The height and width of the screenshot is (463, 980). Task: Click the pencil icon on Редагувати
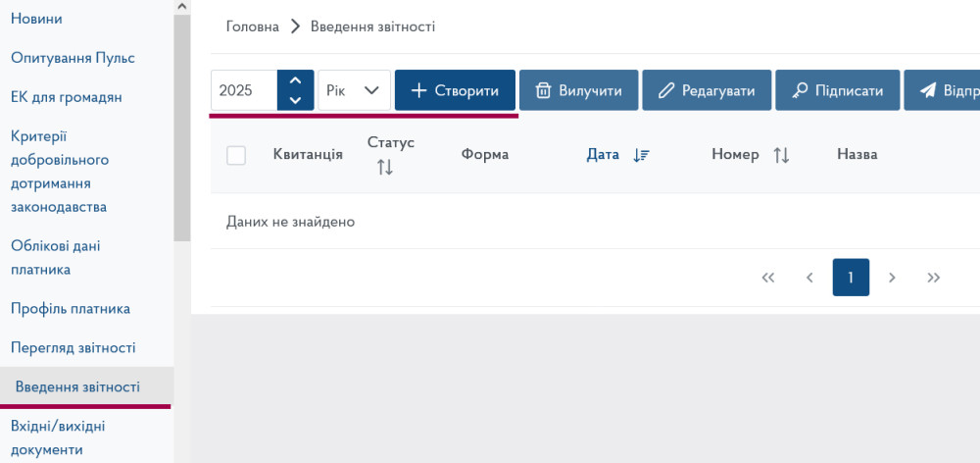666,90
